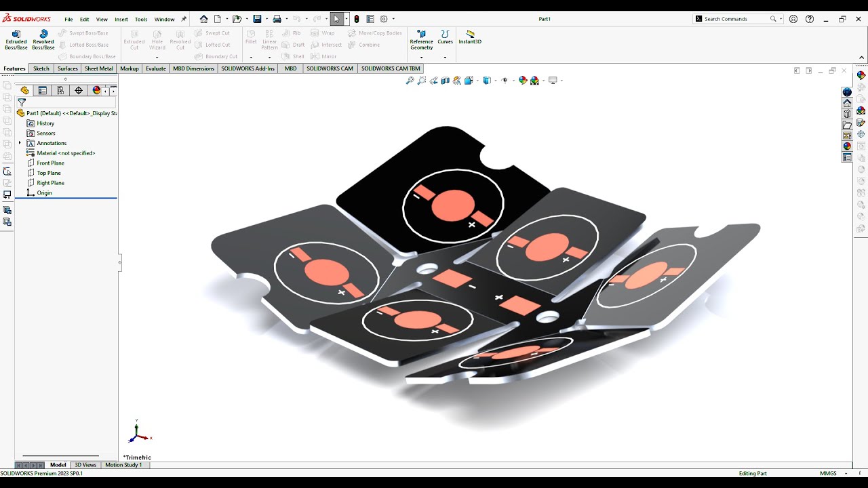Click the panel collapse handle beside tree
The width and height of the screenshot is (868, 488).
tap(120, 262)
